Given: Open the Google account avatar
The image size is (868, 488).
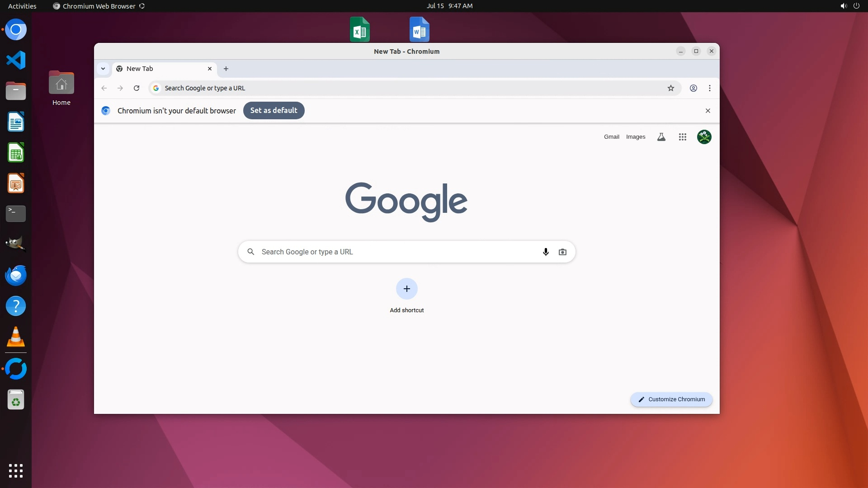Looking at the screenshot, I should pos(704,137).
